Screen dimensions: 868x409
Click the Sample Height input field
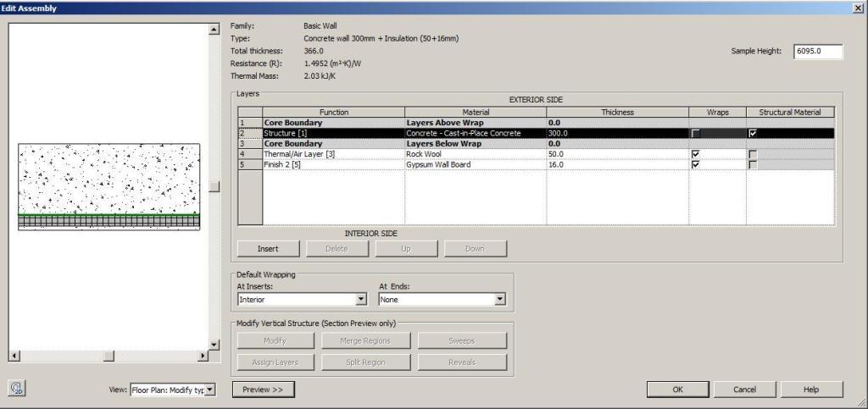pyautogui.click(x=818, y=52)
